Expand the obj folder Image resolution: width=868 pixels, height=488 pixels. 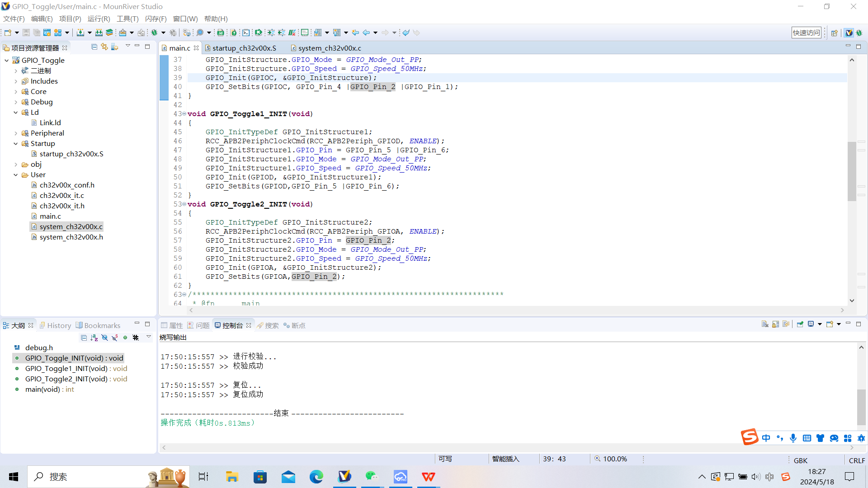pos(16,164)
